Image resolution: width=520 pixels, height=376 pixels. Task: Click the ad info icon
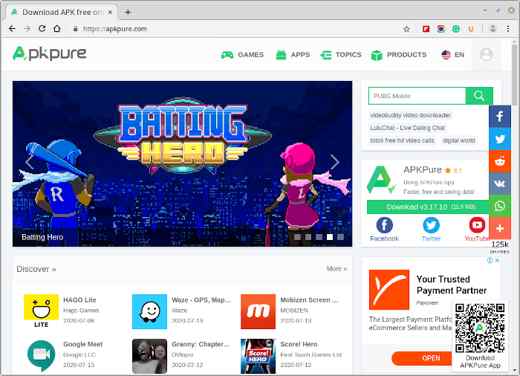click(x=490, y=260)
